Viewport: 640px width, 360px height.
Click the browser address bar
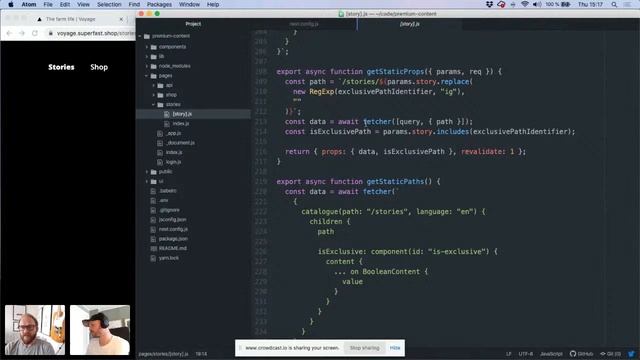91,33
